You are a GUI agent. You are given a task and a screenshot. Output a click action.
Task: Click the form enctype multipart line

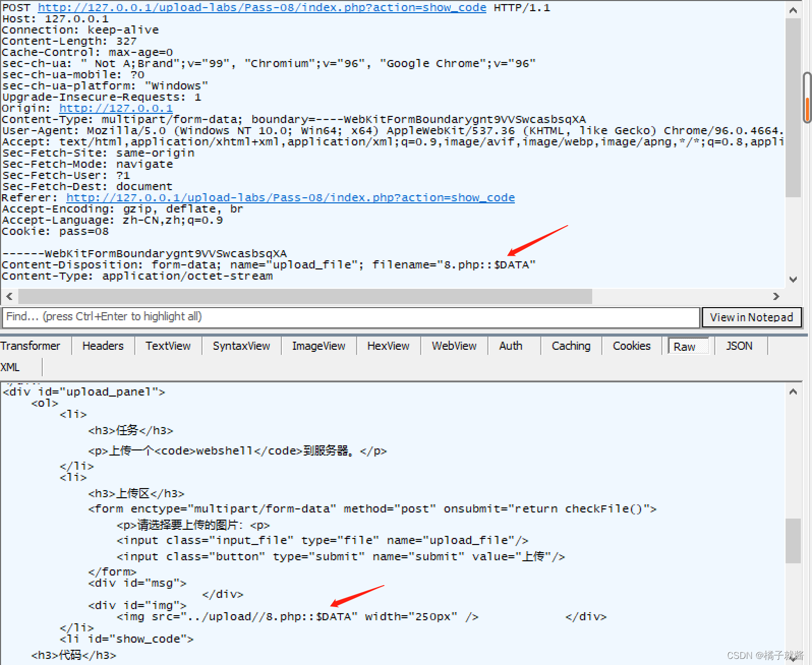(372, 509)
